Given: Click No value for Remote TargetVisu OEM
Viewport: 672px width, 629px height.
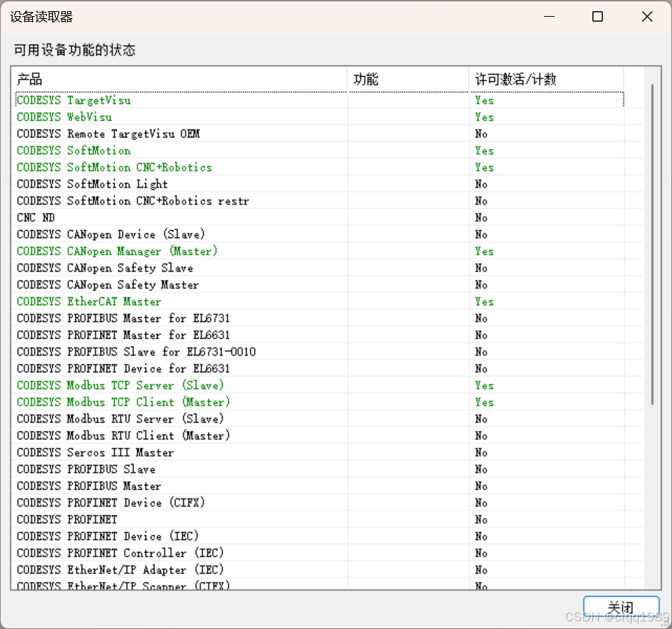Looking at the screenshot, I should point(481,133).
